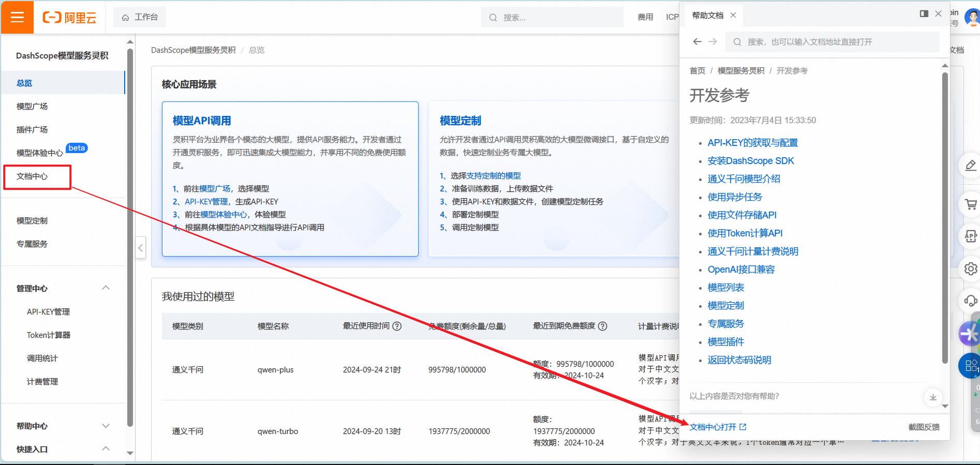The height and width of the screenshot is (465, 980).
Task: Click 文档中心打开 external link
Action: 718,427
